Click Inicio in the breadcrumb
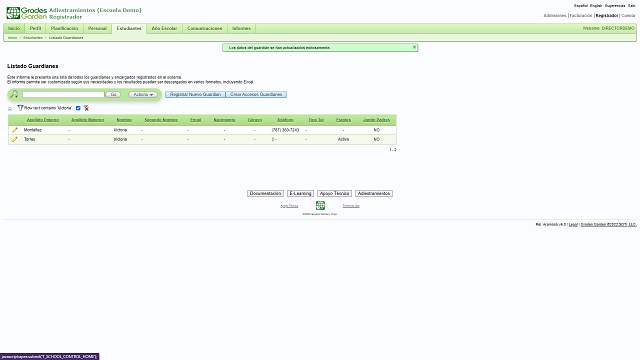Screen dimensions: 640x360 coord(13,38)
